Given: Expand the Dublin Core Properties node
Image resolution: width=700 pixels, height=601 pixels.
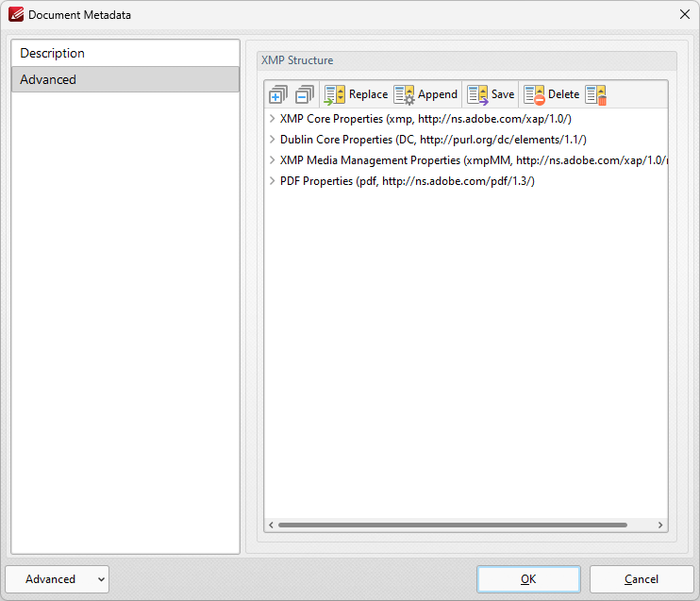Looking at the screenshot, I should 272,140.
